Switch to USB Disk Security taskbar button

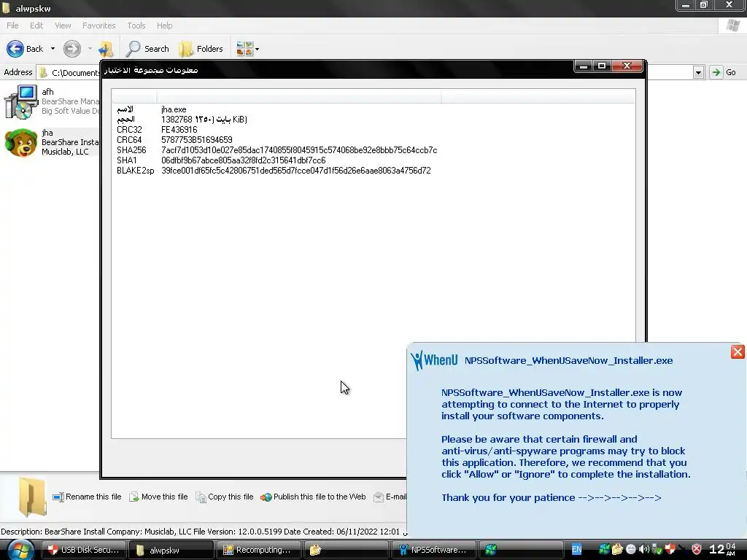(x=84, y=550)
